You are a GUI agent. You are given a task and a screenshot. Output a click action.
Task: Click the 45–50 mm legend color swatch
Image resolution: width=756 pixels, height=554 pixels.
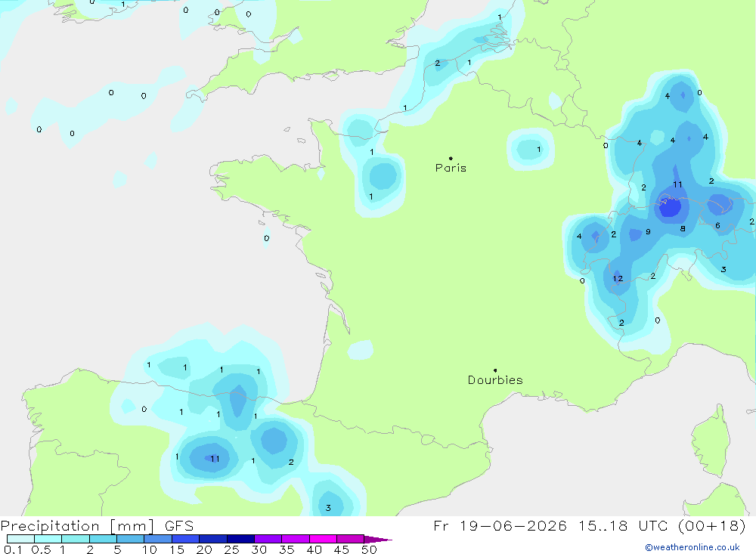(351, 539)
